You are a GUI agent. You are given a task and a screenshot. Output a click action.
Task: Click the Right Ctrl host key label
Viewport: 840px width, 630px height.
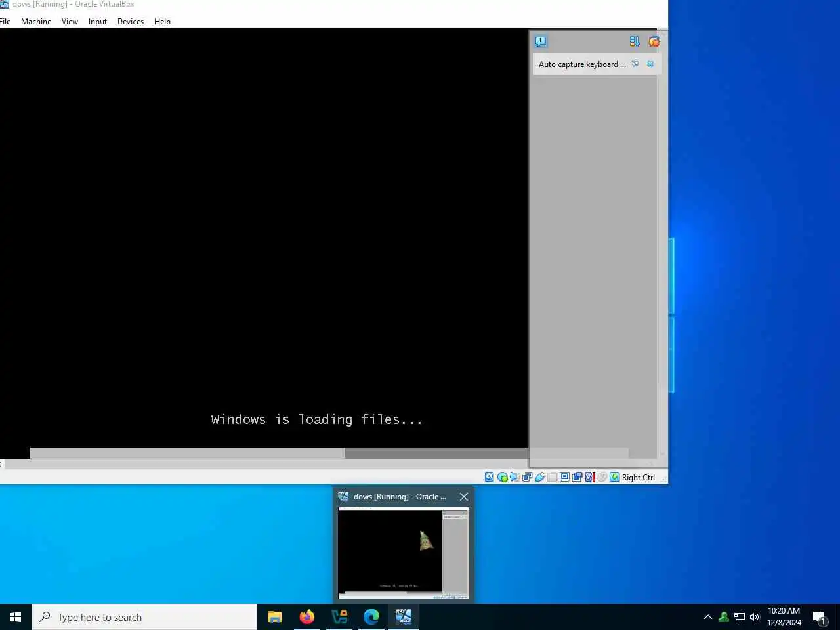639,478
